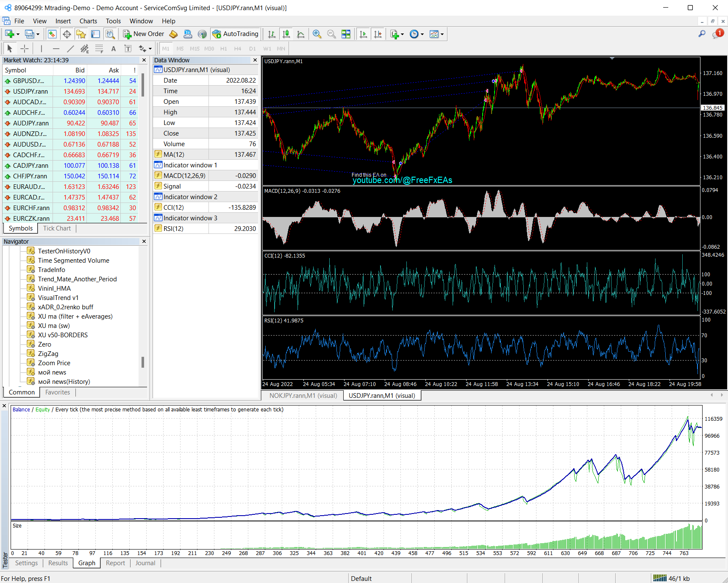The width and height of the screenshot is (728, 583).
Task: Switch to D1 timeframe
Action: 253,49
